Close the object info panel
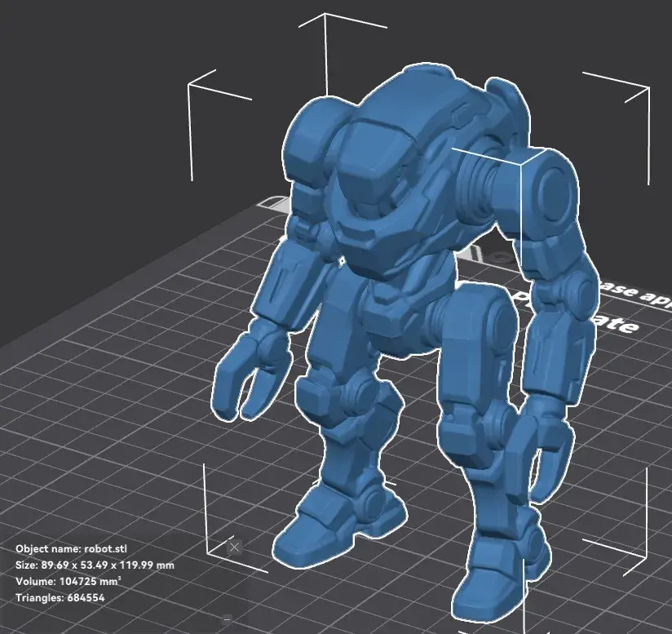Viewport: 672px width, 634px height. tap(234, 548)
